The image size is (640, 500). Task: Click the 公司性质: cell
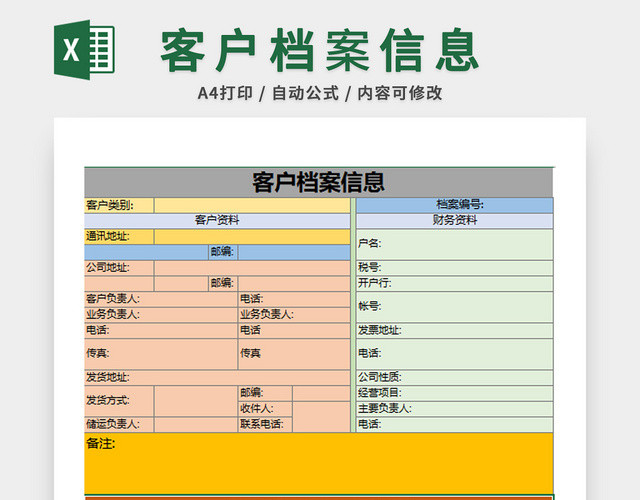455,378
